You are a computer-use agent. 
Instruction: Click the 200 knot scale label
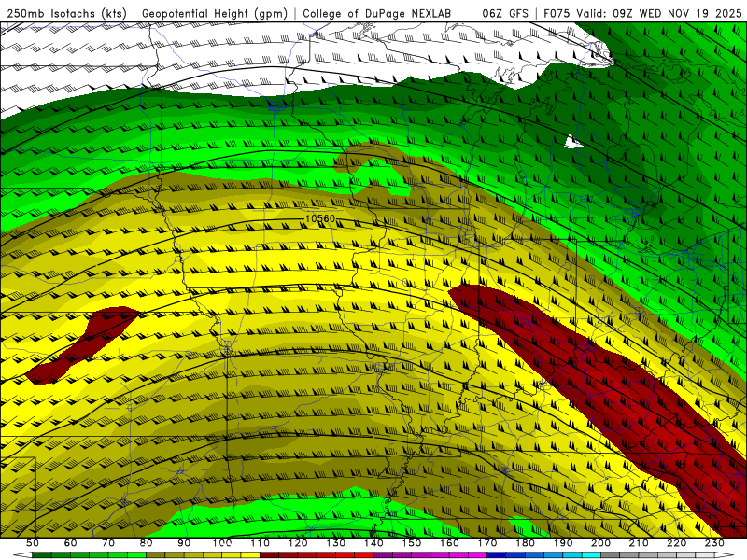600,543
